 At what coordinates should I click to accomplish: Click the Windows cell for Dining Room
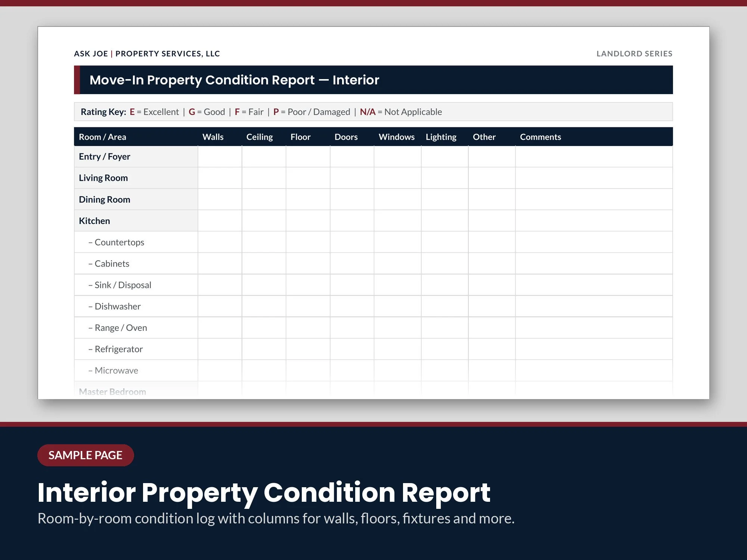pyautogui.click(x=398, y=199)
